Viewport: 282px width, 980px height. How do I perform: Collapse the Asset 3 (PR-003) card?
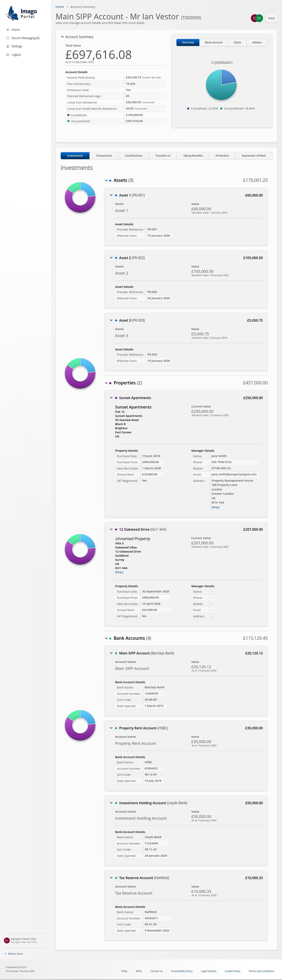coord(111,320)
